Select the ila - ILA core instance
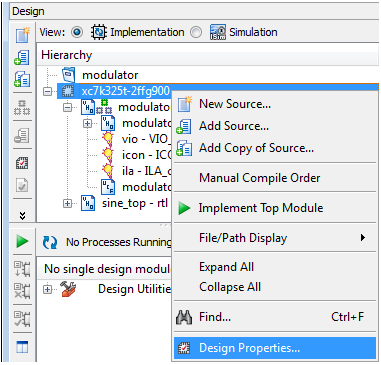Image resolution: width=381 pixels, height=365 pixels. coord(147,171)
